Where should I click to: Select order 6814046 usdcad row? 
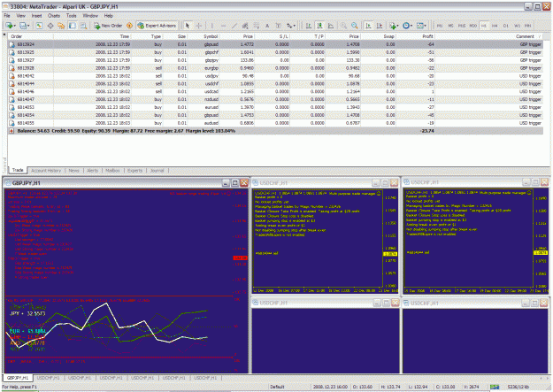[275, 91]
